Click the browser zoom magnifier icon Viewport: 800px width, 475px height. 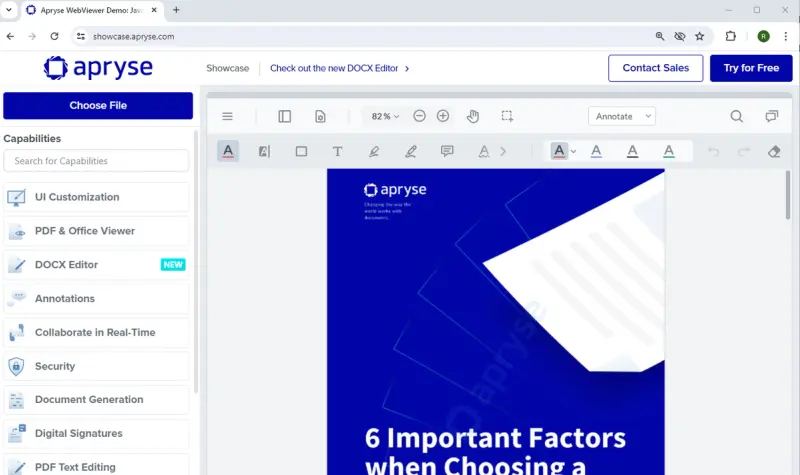point(660,36)
